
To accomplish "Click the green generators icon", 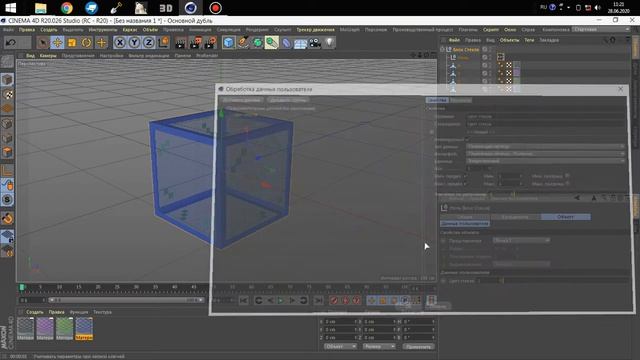I will click(x=257, y=42).
